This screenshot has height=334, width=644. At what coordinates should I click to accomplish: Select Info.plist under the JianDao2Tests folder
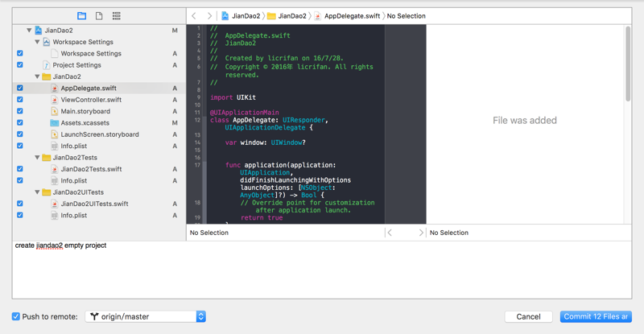point(74,180)
